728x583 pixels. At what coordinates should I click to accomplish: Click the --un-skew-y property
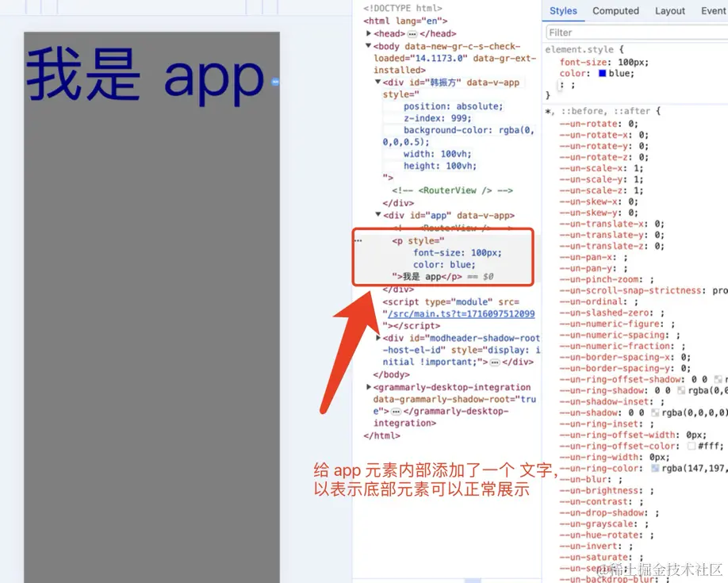(x=589, y=213)
